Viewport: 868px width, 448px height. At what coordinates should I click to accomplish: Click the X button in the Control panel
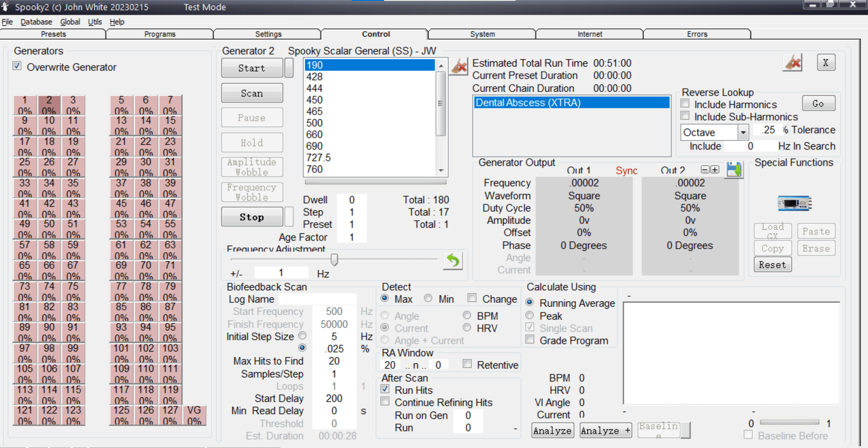[825, 63]
